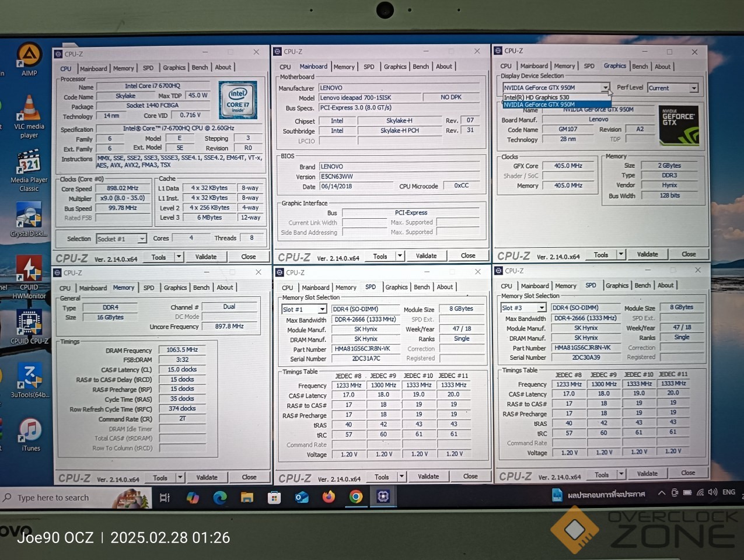The image size is (744, 560).
Task: Open the volume control in system tray
Action: coord(712,493)
